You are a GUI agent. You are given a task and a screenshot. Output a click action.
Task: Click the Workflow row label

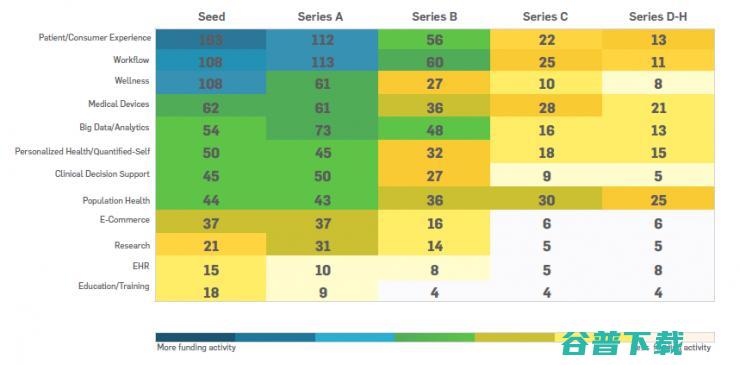[x=131, y=60]
